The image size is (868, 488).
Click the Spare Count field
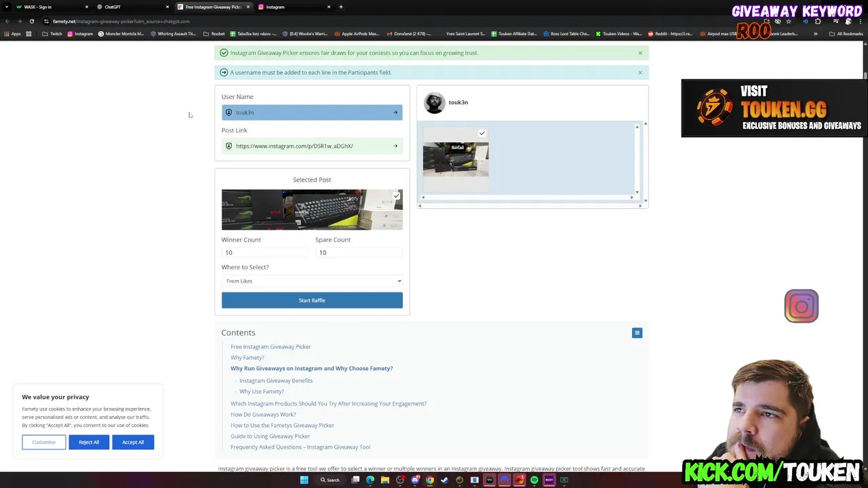point(359,253)
